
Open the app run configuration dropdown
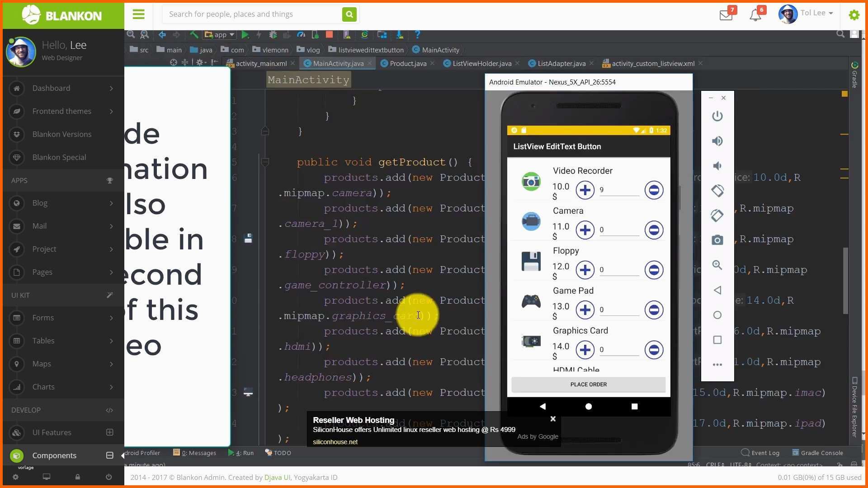220,35
